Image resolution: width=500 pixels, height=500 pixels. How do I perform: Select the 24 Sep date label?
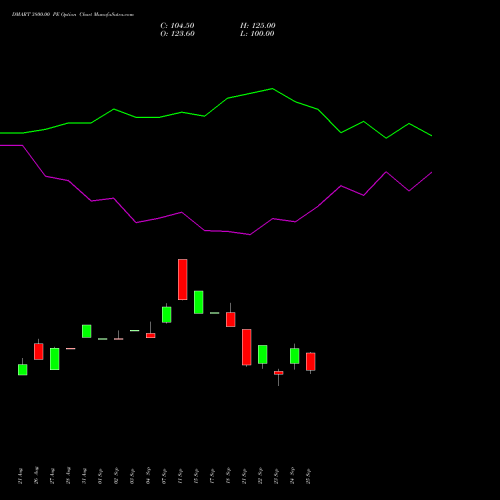pyautogui.click(x=292, y=476)
